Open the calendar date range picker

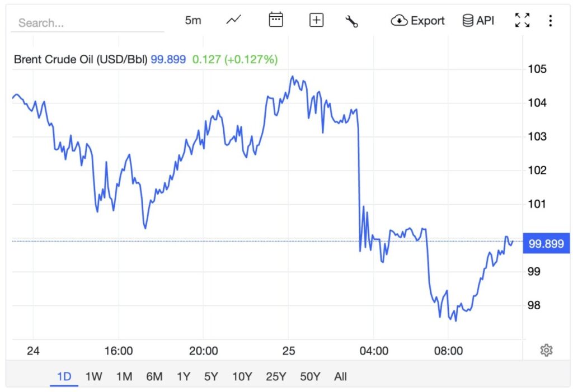coord(275,20)
